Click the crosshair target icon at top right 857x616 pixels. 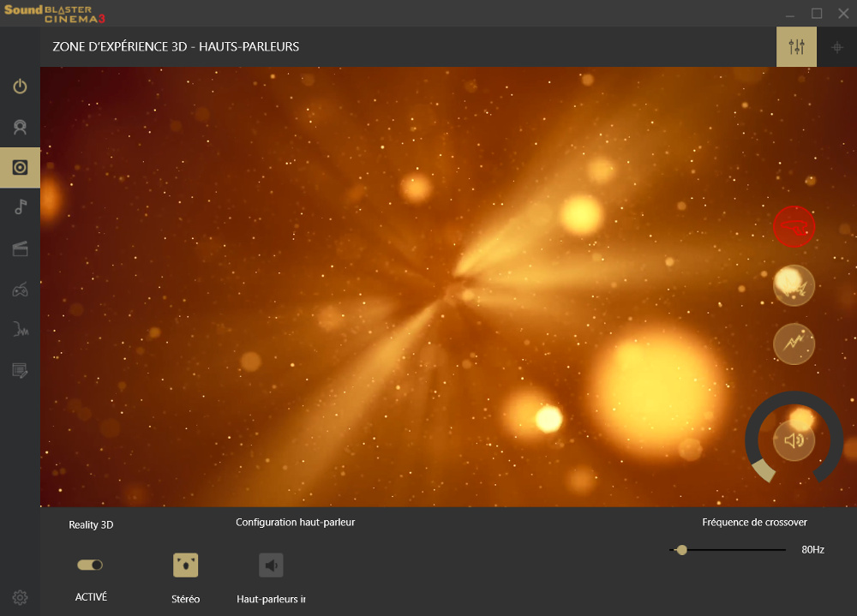coord(837,47)
